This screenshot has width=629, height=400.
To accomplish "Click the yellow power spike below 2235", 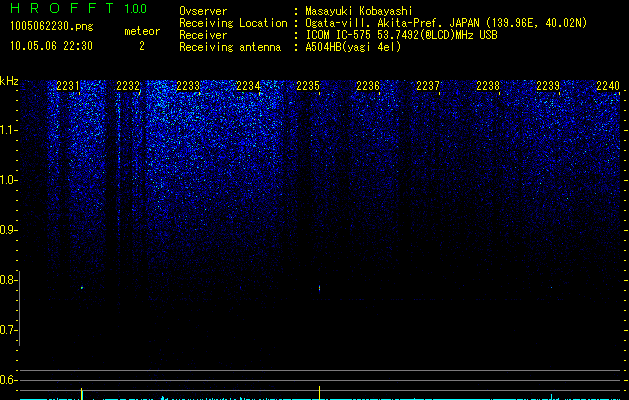I will [x=320, y=393].
